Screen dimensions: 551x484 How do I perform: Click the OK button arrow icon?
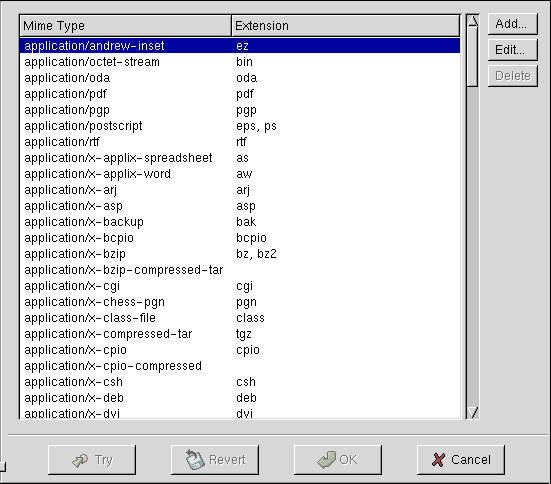[x=327, y=460]
